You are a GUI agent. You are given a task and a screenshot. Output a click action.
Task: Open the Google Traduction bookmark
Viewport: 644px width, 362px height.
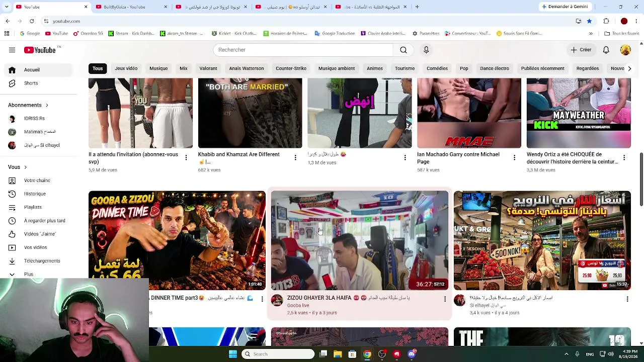(335, 34)
